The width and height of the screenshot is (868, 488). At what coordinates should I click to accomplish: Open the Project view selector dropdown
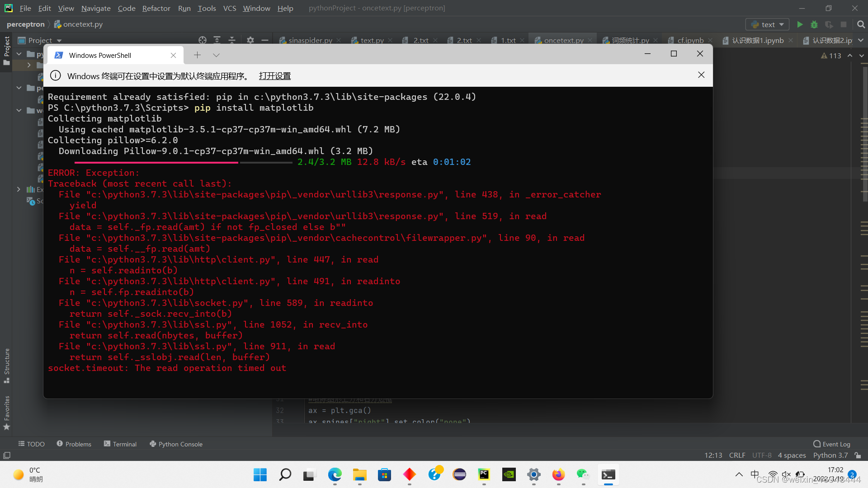[x=59, y=40]
